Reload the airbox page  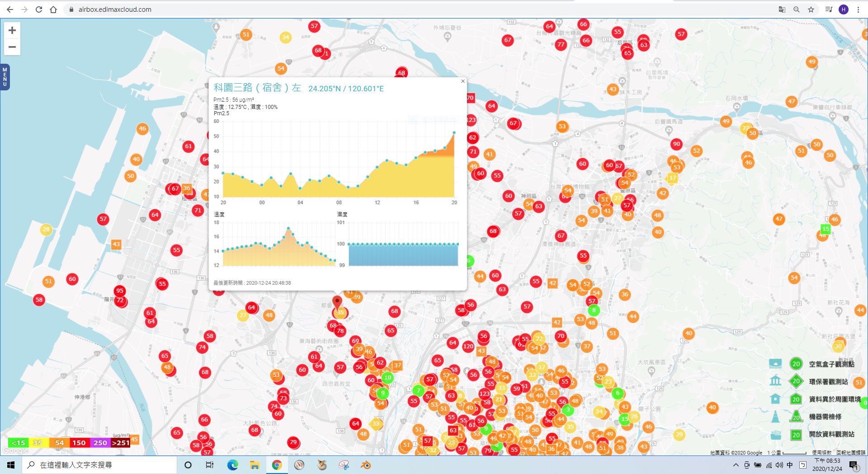[39, 9]
